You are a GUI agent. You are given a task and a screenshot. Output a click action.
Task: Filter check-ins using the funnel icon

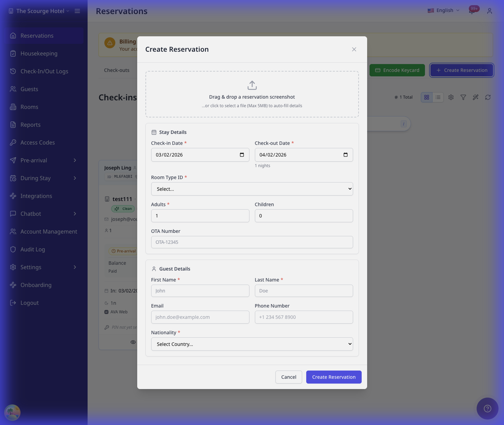point(463,97)
